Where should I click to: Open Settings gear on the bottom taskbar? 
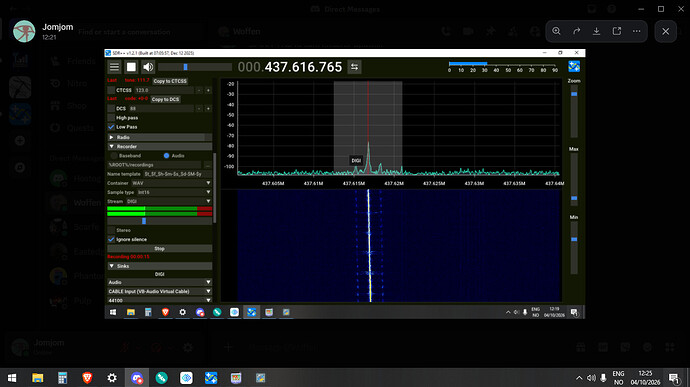112,378
